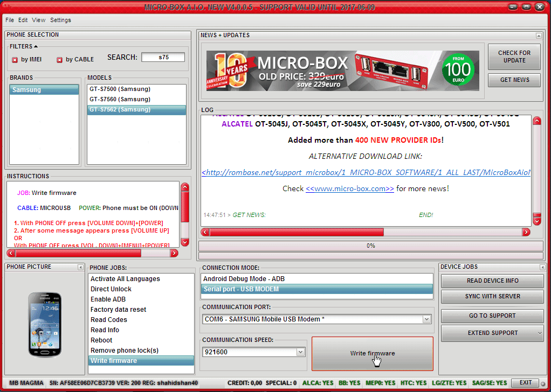
Task: Click the 0% progress bar
Action: point(371,246)
